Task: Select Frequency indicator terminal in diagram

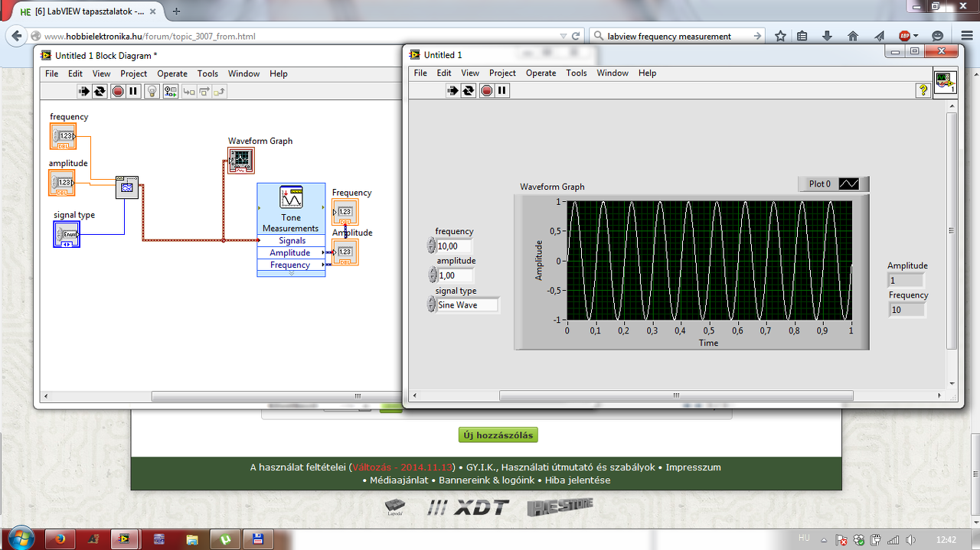Action: [345, 212]
